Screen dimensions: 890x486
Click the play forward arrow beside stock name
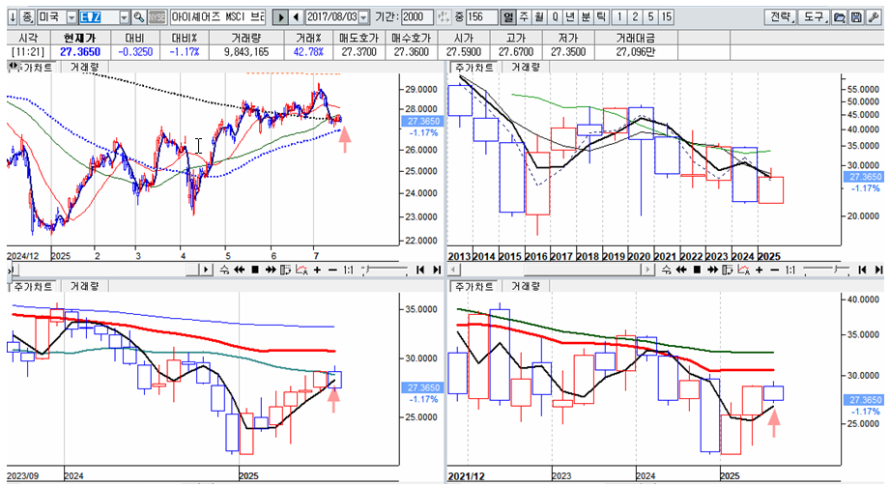(280, 18)
